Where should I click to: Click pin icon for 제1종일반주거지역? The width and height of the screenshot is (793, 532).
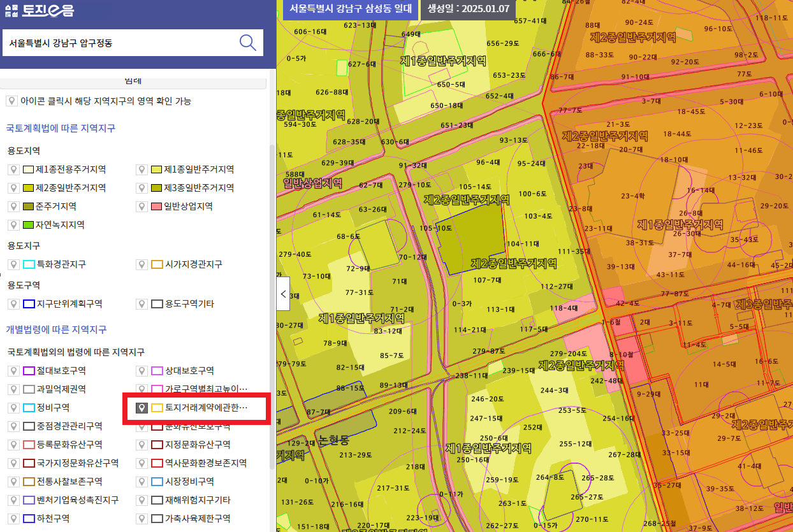click(140, 169)
